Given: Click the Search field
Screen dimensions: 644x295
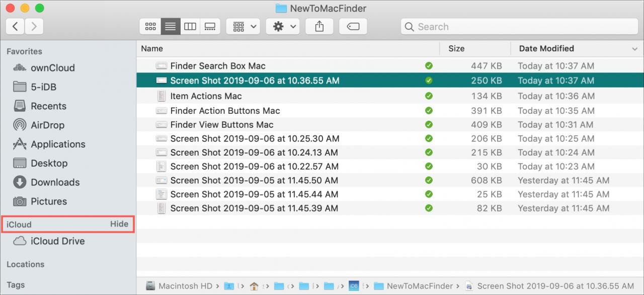Looking at the screenshot, I should click(x=519, y=27).
